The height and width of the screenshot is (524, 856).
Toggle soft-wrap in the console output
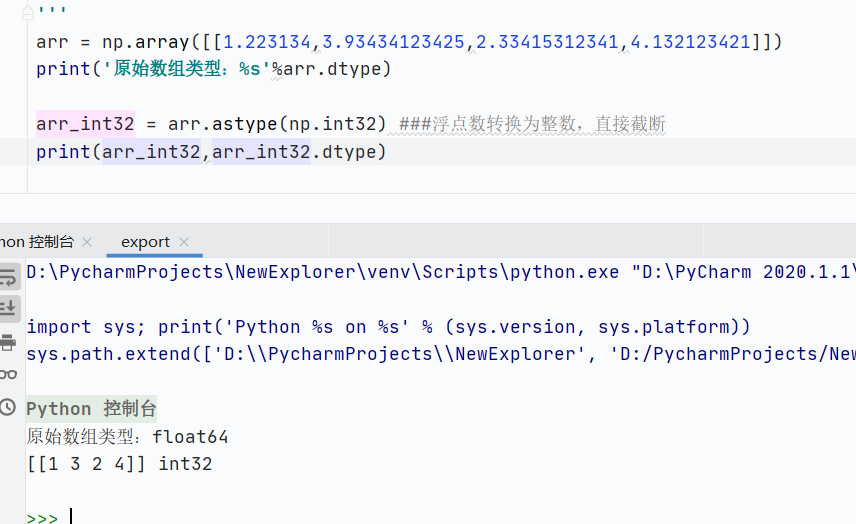pos(8,277)
